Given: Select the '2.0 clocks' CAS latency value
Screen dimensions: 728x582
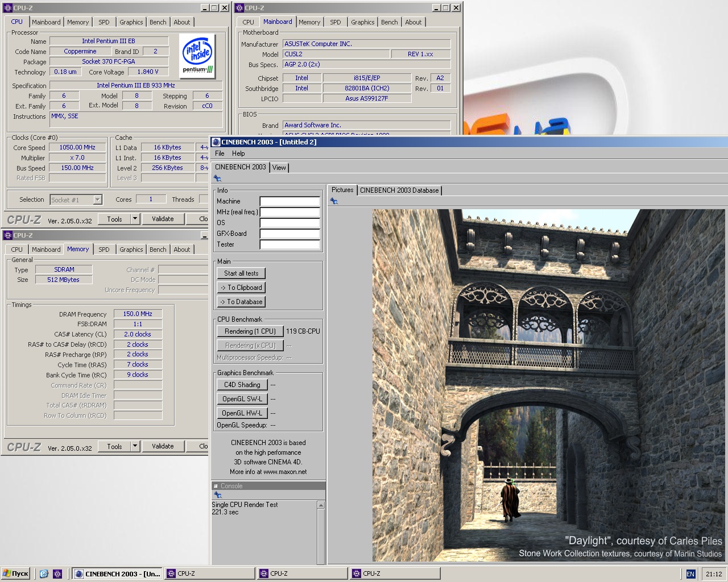Looking at the screenshot, I should point(138,334).
